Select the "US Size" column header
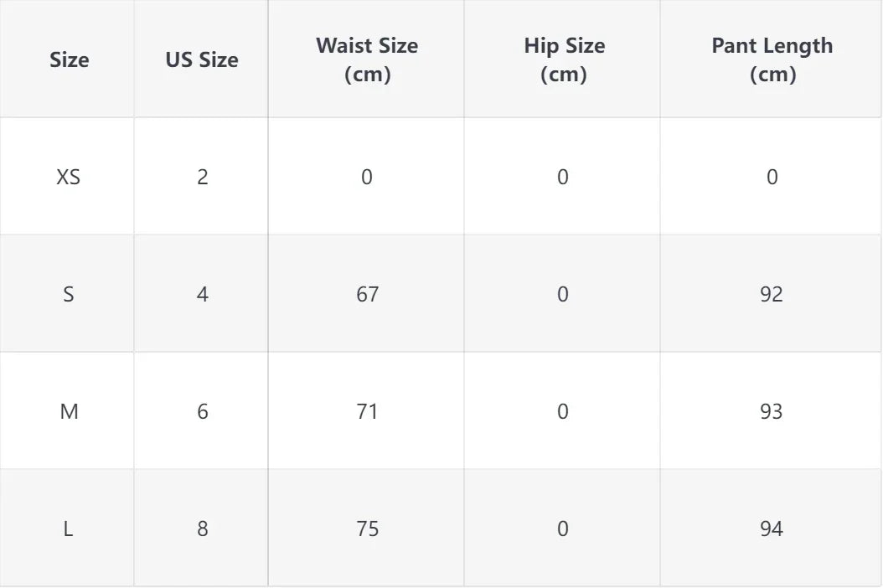 click(x=202, y=59)
